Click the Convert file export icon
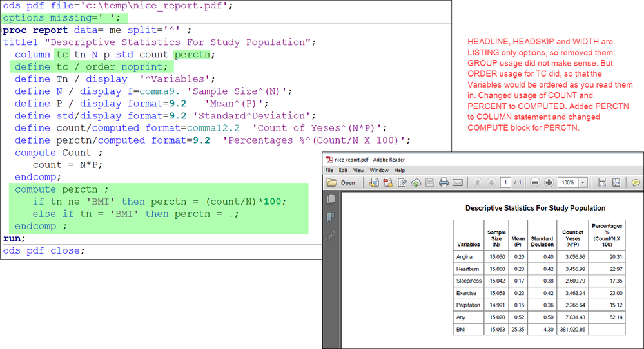Image resolution: width=644 pixels, height=349 pixels. pos(374,182)
